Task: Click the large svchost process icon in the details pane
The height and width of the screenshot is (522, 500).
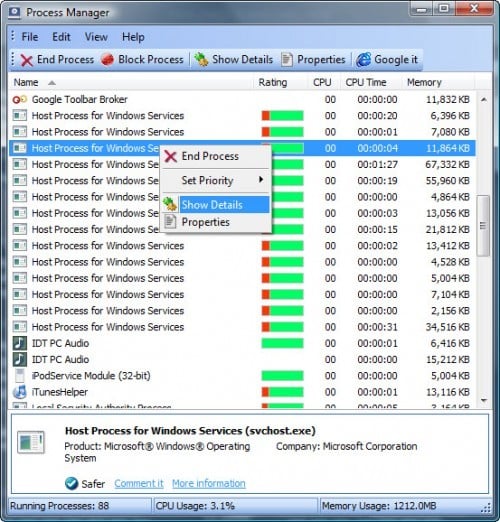Action: [x=31, y=443]
